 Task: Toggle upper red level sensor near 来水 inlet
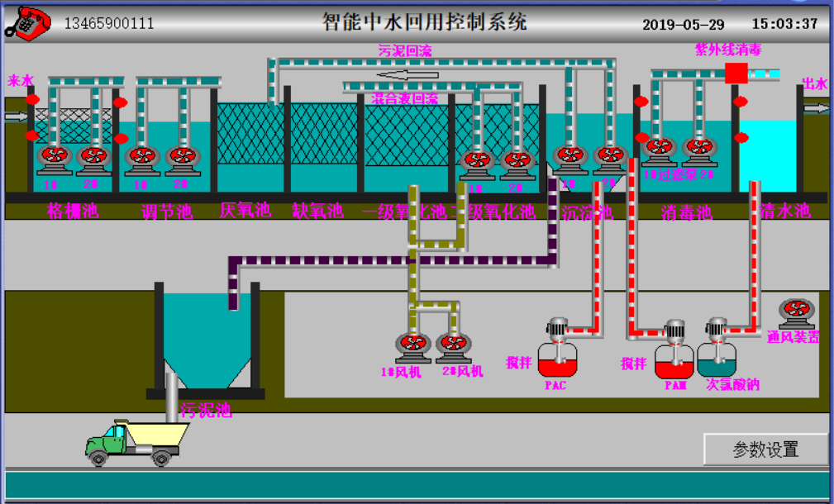tap(32, 100)
